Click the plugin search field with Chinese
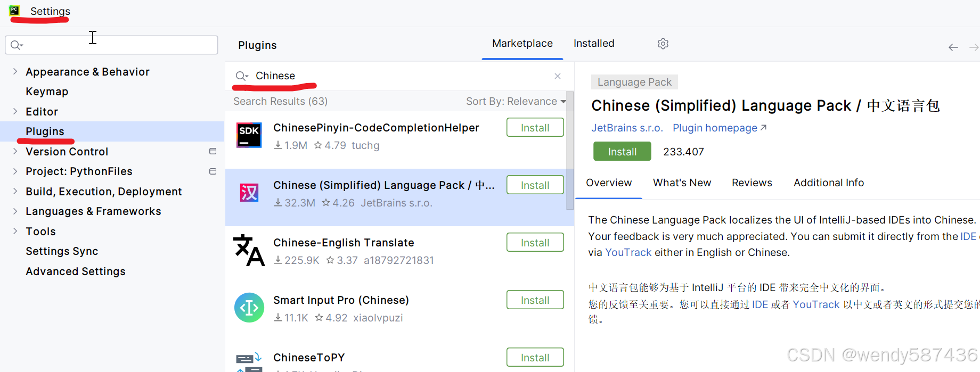The image size is (980, 372). (x=399, y=76)
